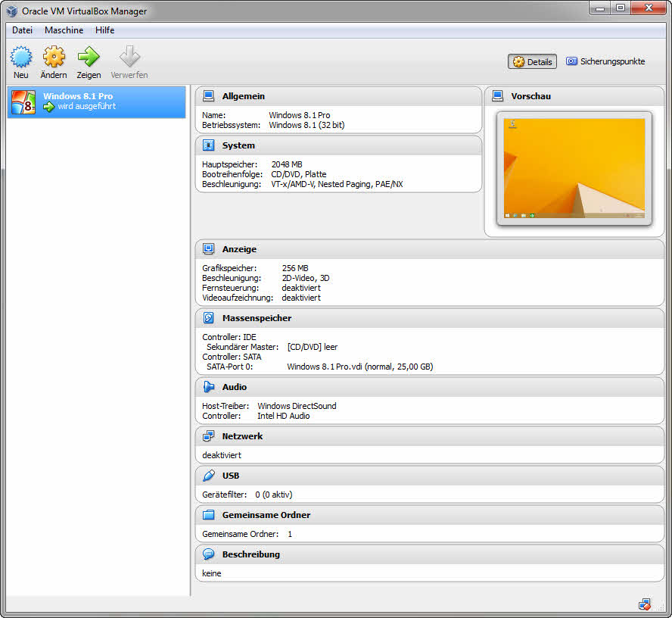Image resolution: width=672 pixels, height=618 pixels.
Task: Open the System section header link
Action: (x=238, y=145)
